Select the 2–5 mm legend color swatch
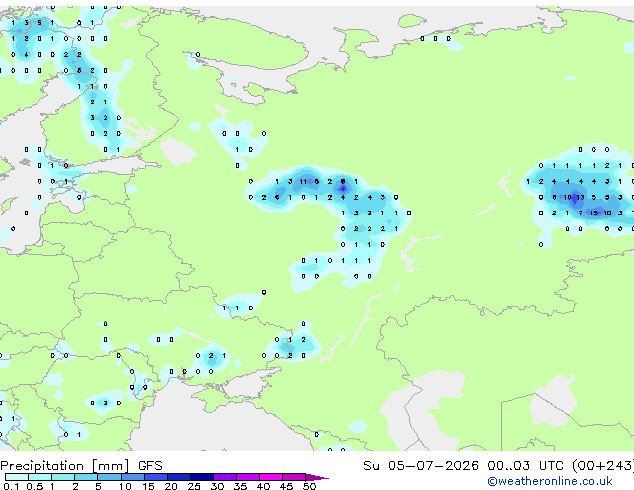This screenshot has height=490, width=634. pos(86,477)
